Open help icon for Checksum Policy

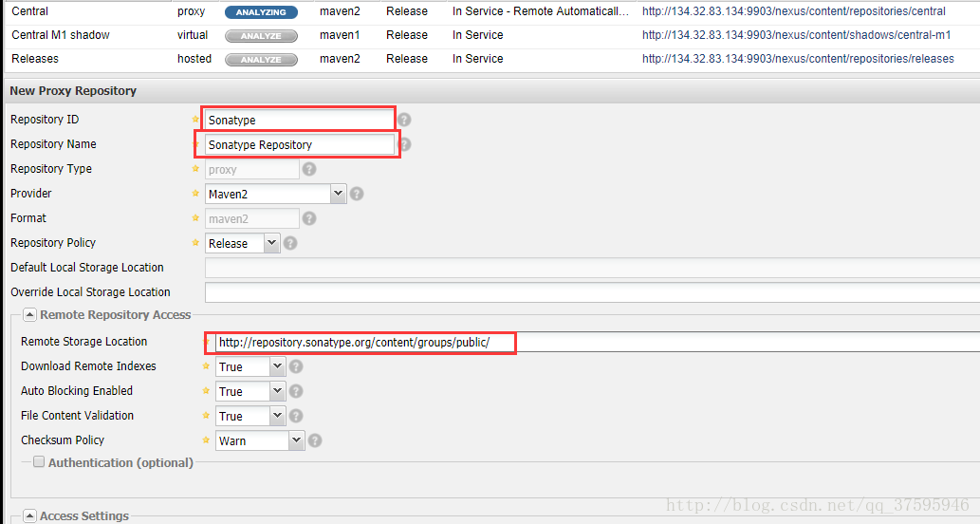click(315, 440)
